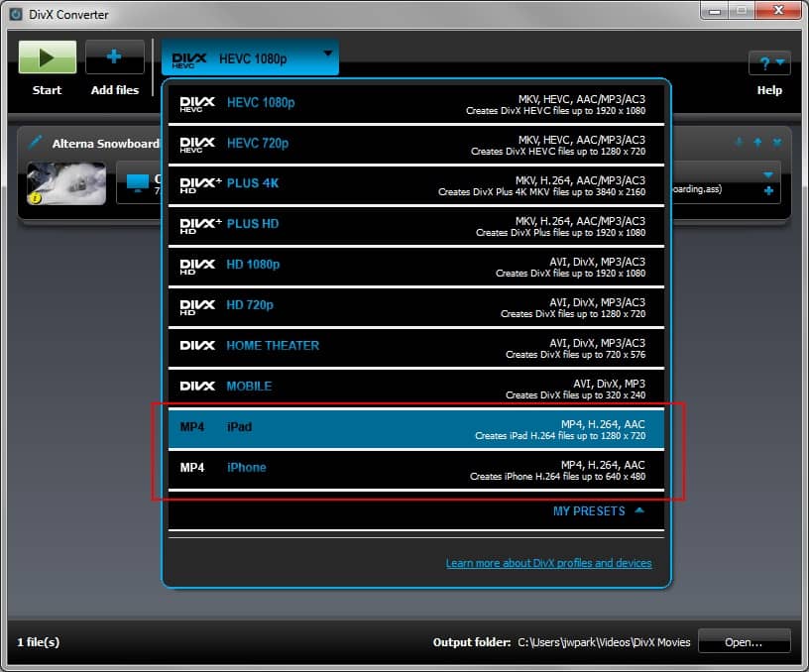The width and height of the screenshot is (809, 672).
Task: Click the Alterna Snowboard file title
Action: click(x=106, y=144)
